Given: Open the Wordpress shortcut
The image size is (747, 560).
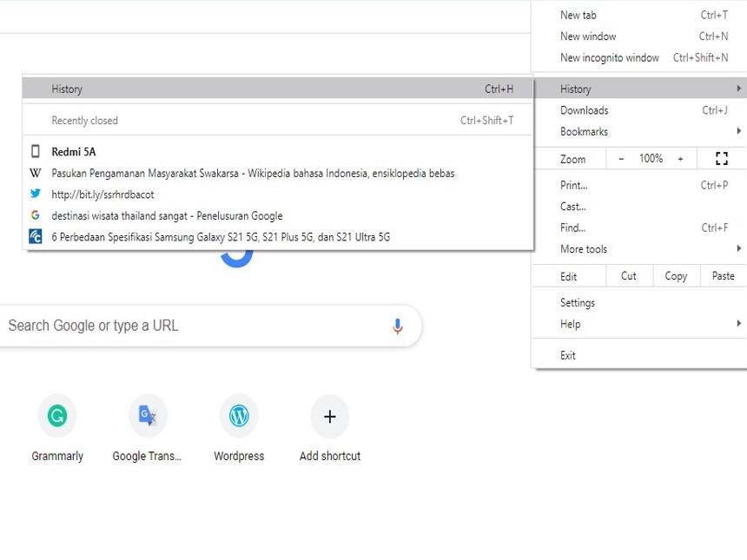Looking at the screenshot, I should point(239,415).
